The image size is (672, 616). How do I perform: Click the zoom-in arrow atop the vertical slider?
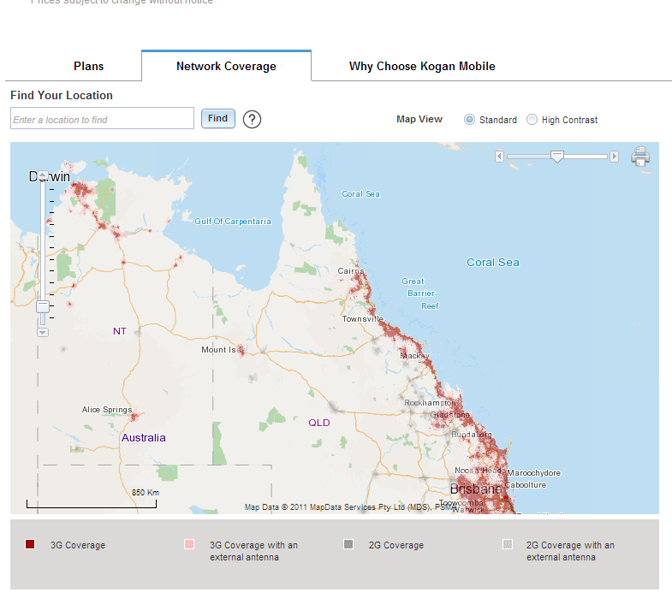pyautogui.click(x=43, y=175)
